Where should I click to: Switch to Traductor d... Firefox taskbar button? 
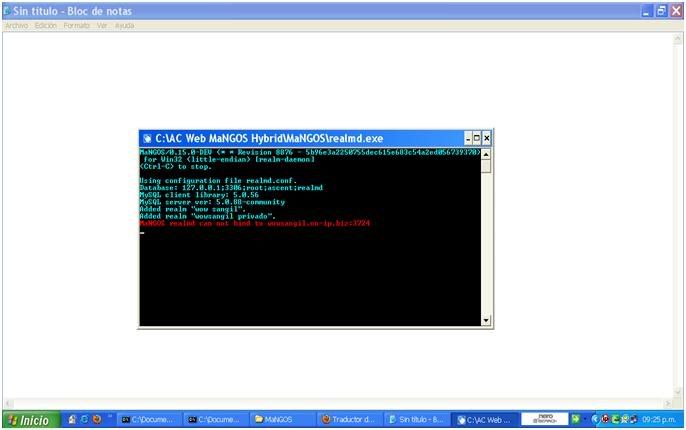(x=350, y=420)
